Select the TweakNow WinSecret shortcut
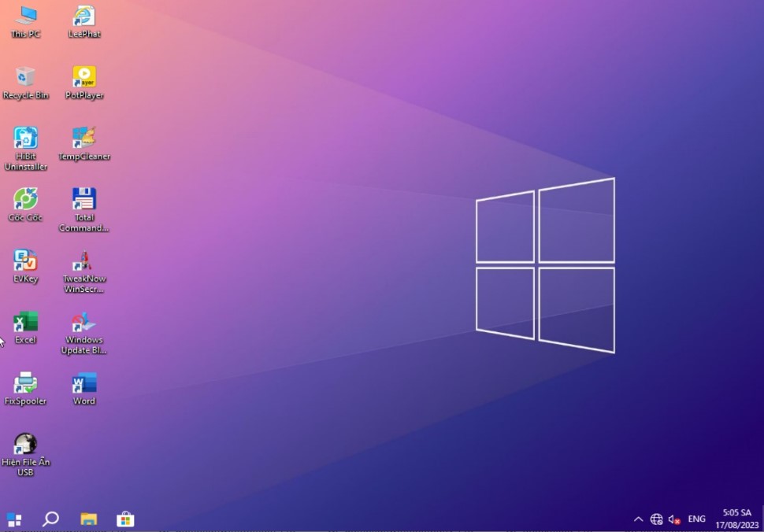Screen dimensions: 764x532 click(83, 272)
